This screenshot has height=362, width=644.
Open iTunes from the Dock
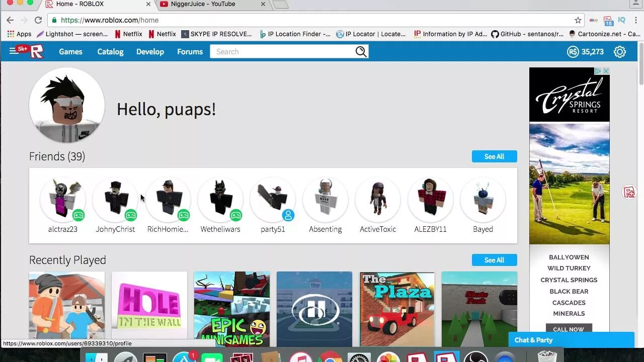tap(300, 356)
